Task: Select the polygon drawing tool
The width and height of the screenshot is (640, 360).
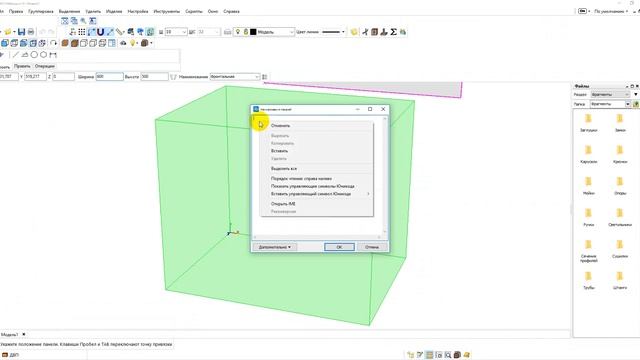Action: pos(44,54)
